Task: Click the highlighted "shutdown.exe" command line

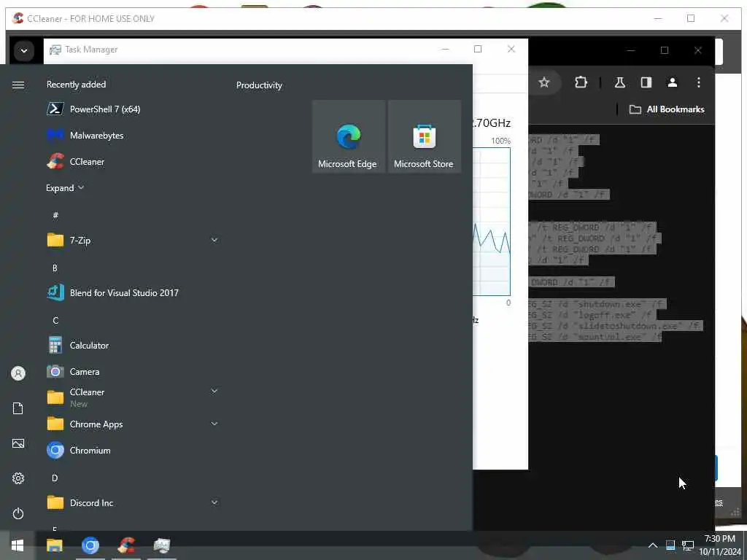Action: point(597,304)
